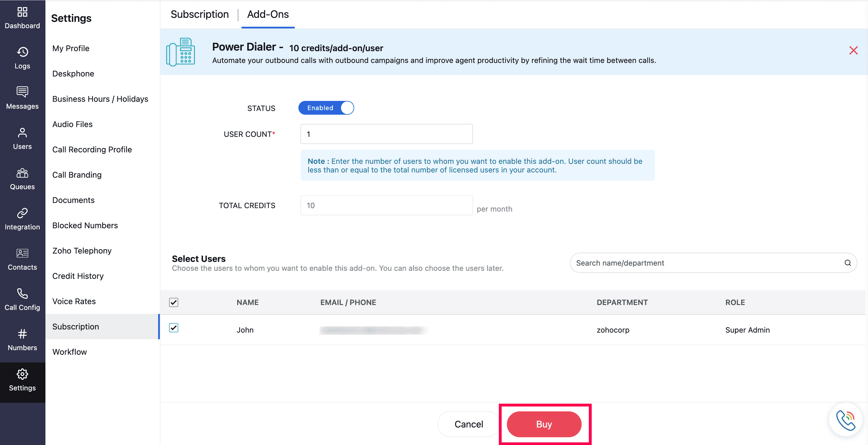
Task: Open the Contacts section
Action: point(22,259)
